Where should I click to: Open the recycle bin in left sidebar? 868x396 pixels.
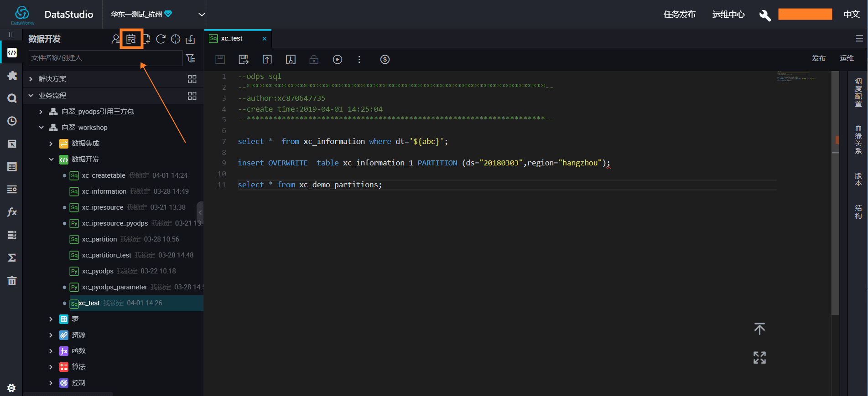click(12, 280)
